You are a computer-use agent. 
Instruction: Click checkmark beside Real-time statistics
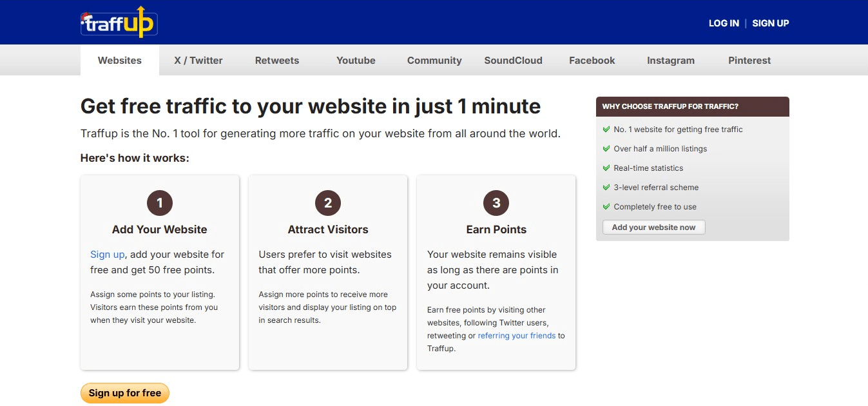(606, 168)
